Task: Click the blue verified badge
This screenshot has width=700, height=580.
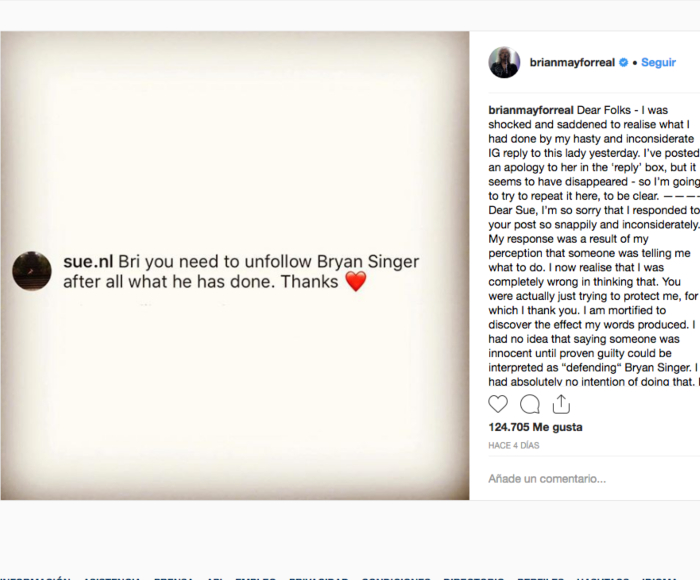Action: coord(624,62)
